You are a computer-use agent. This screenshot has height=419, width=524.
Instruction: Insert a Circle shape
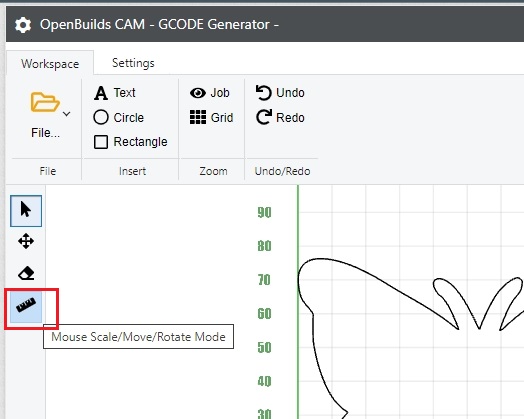pyautogui.click(x=119, y=118)
